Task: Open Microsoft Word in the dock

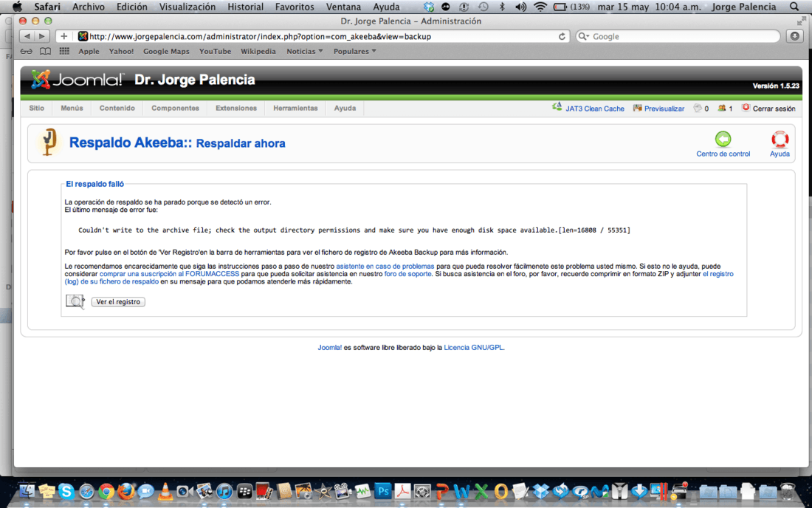Action: pos(462,491)
